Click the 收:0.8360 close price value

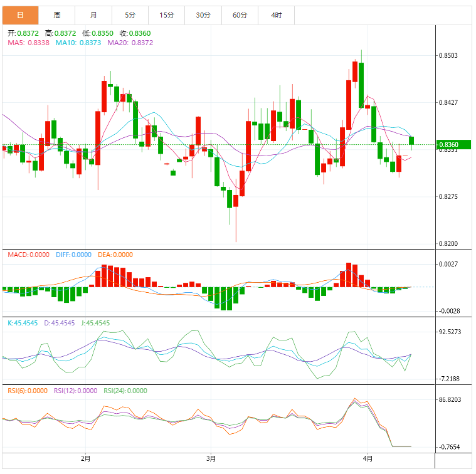coord(135,33)
